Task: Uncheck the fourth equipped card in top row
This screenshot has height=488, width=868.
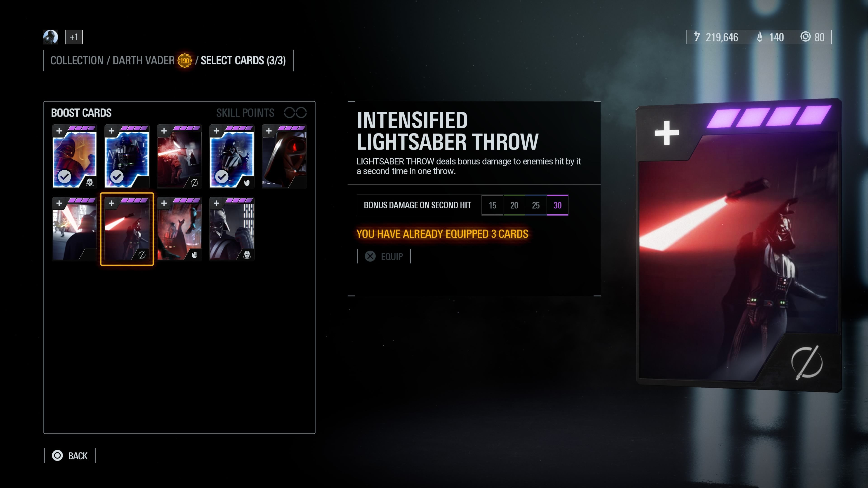Action: click(x=222, y=176)
